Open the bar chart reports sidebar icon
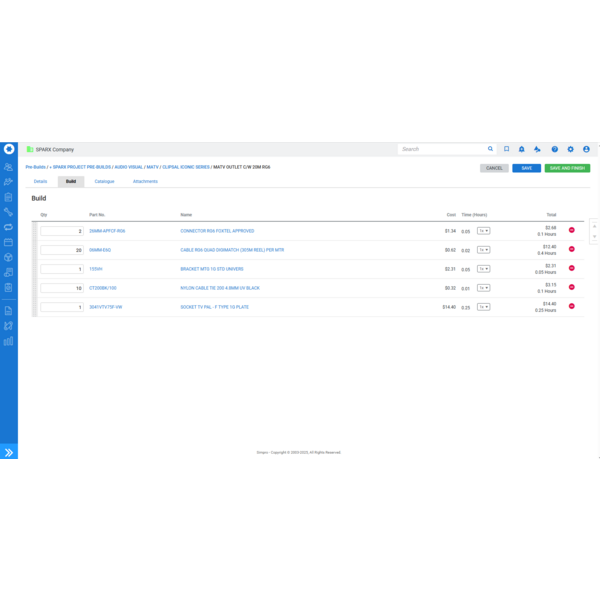Viewport: 600px width, 600px height. (x=9, y=341)
